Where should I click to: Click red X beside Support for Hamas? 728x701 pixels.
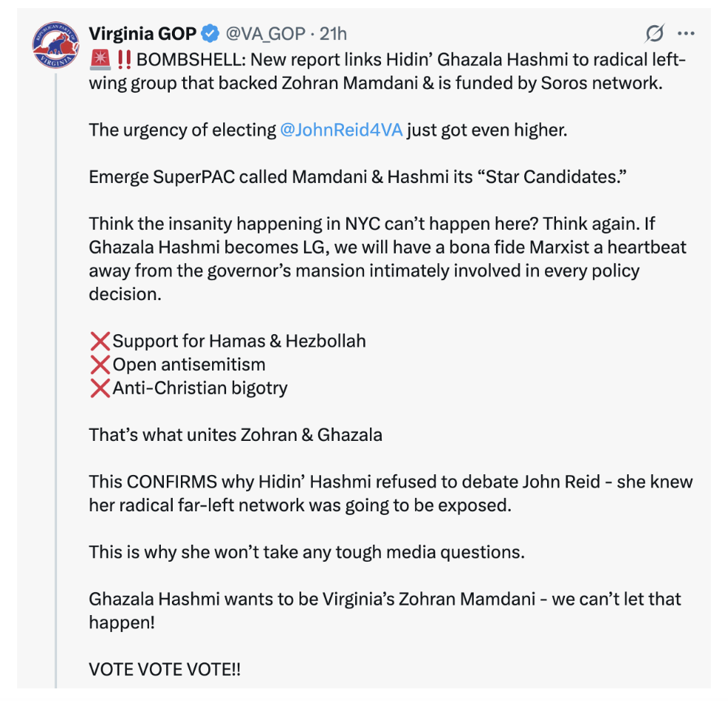pyautogui.click(x=99, y=341)
